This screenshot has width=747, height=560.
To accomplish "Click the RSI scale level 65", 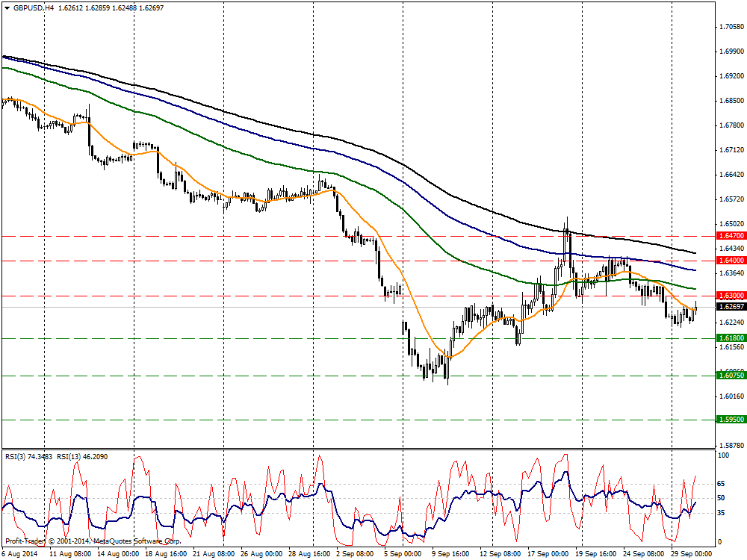I will pos(722,484).
